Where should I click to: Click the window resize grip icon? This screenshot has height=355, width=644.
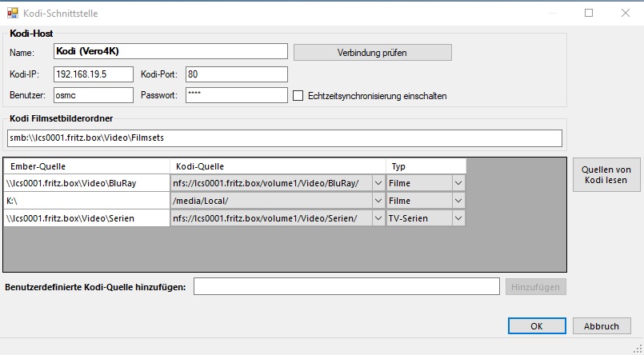(638, 349)
